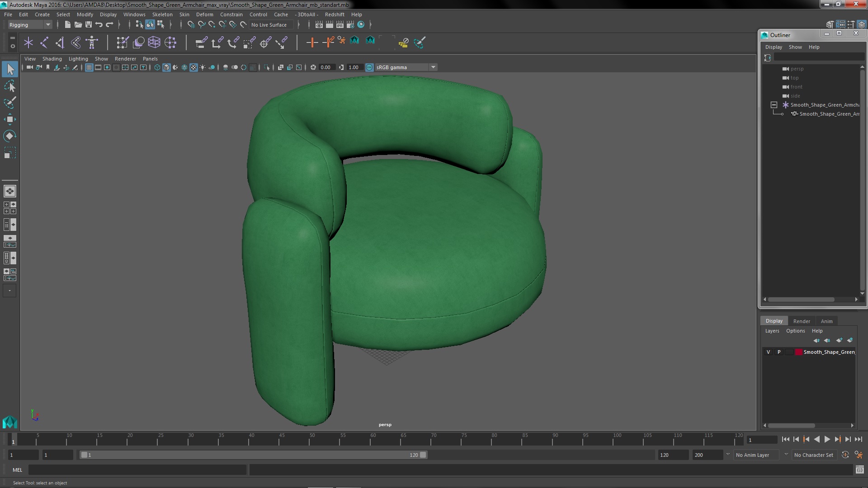Click the Create Joint shelf icon
This screenshot has height=488, width=868.
pos(44,42)
